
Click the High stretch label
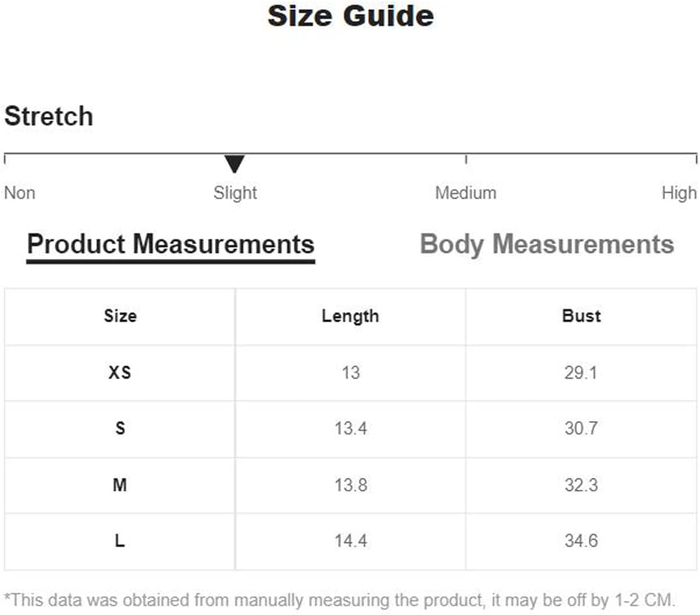click(679, 193)
